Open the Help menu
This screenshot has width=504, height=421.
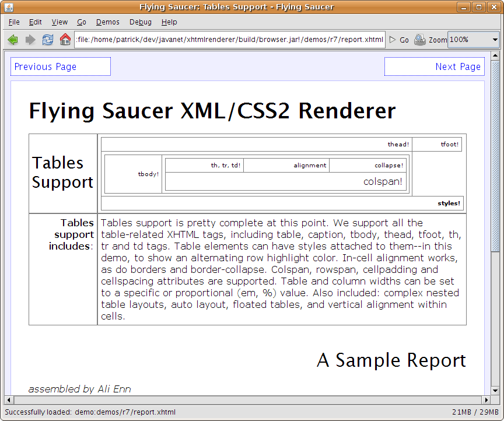(x=169, y=22)
